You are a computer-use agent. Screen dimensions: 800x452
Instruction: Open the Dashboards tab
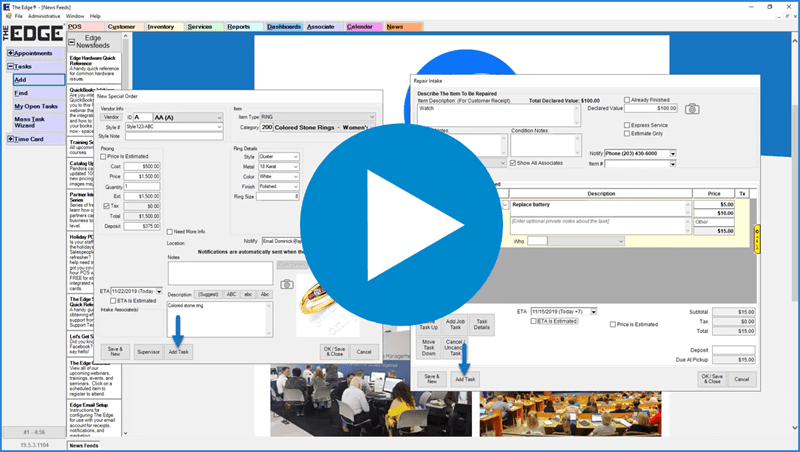coord(284,27)
